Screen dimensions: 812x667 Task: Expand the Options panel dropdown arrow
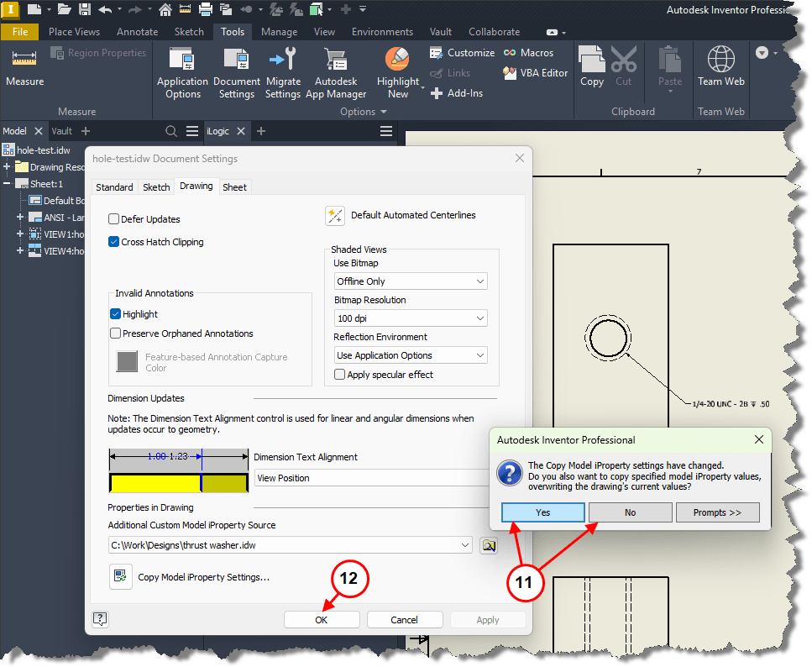(384, 112)
